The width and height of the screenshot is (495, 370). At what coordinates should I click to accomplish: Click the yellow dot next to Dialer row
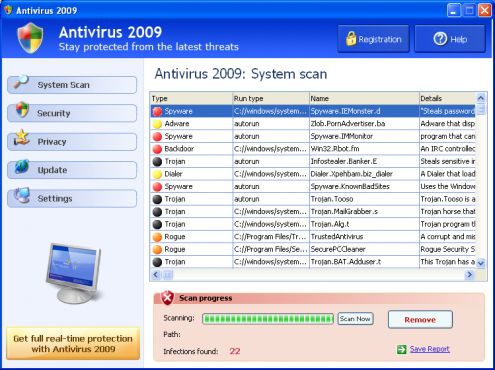tap(157, 174)
